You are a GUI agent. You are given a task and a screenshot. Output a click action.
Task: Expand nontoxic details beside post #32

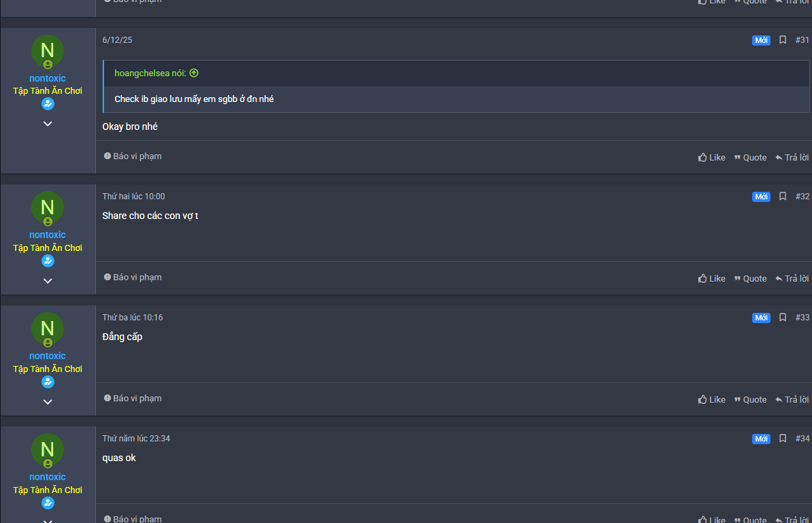click(48, 281)
